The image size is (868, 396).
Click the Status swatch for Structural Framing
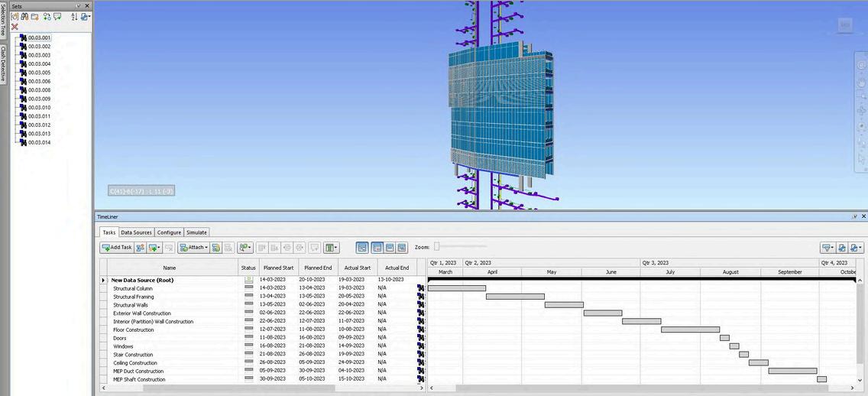tap(248, 297)
